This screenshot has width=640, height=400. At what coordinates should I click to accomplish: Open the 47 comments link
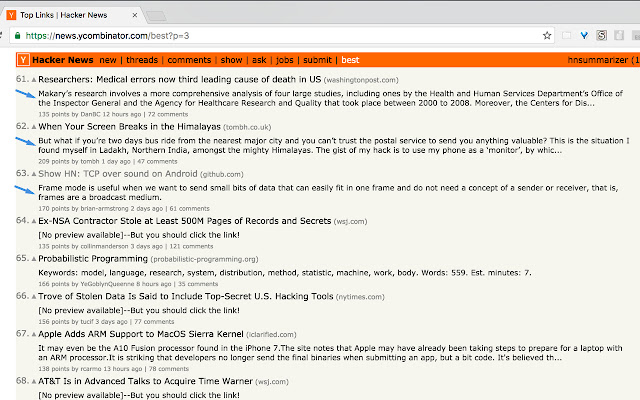157,162
